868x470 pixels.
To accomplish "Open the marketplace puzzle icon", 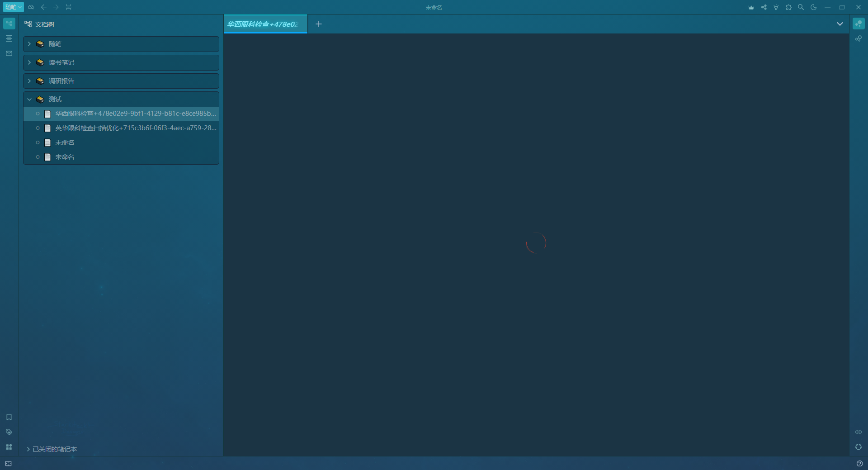I will (789, 7).
